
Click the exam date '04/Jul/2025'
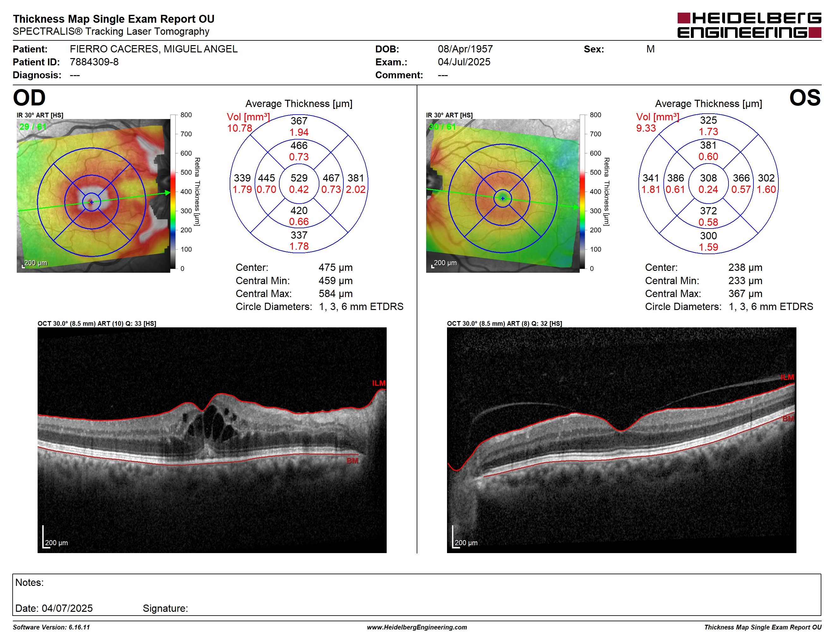coord(464,62)
